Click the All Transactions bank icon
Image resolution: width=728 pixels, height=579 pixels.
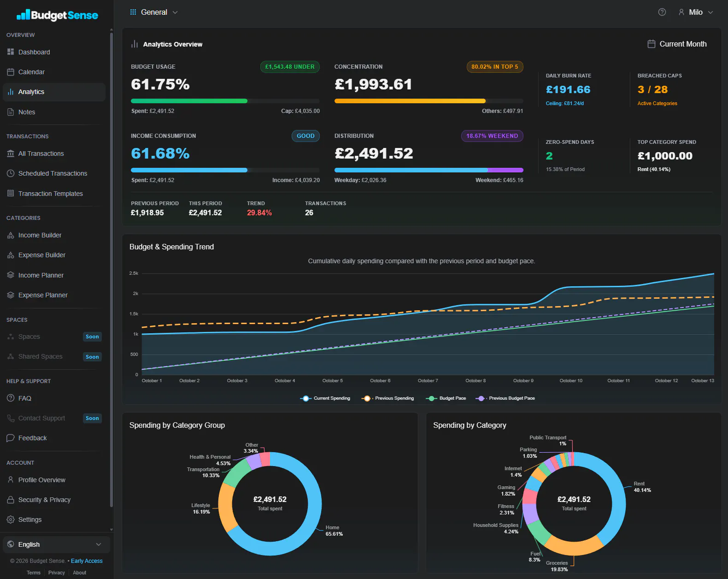pyautogui.click(x=11, y=154)
